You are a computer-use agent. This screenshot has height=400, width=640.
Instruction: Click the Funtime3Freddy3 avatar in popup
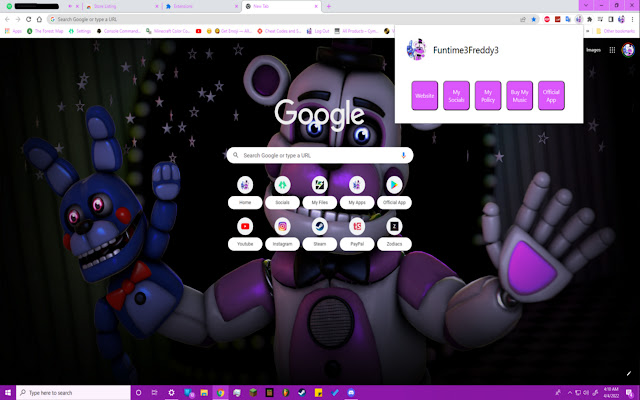click(416, 50)
